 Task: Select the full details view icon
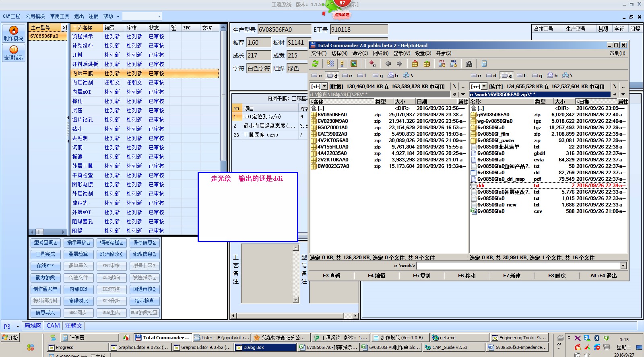(x=342, y=64)
